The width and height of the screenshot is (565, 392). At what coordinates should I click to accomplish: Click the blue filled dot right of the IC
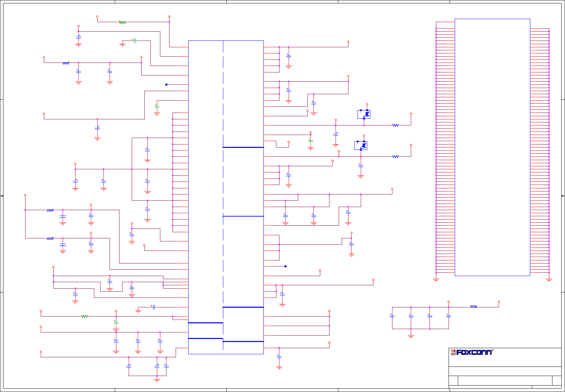tap(286, 266)
